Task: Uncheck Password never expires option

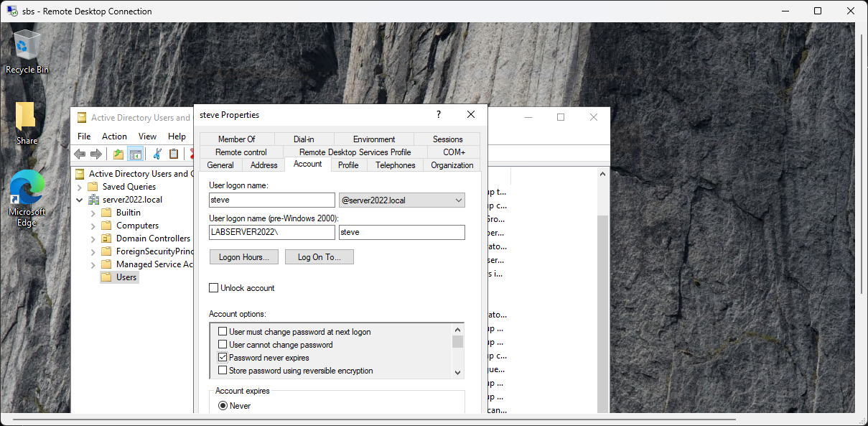Action: [x=223, y=358]
